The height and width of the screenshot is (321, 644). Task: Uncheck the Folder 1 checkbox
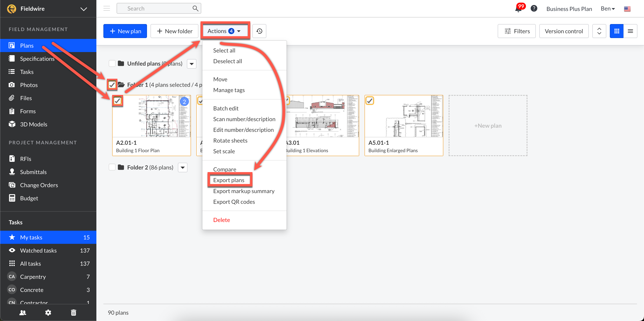(x=112, y=85)
